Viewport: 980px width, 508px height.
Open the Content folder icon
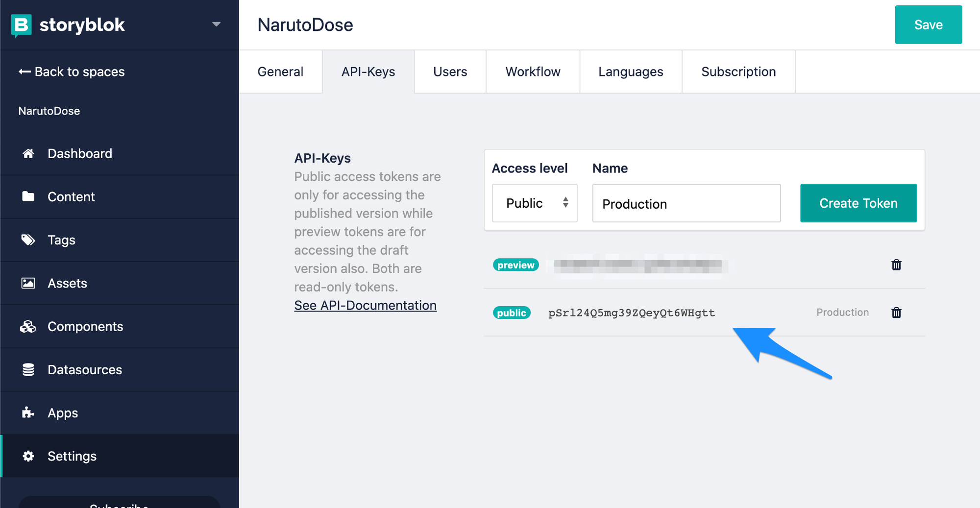pyautogui.click(x=28, y=196)
